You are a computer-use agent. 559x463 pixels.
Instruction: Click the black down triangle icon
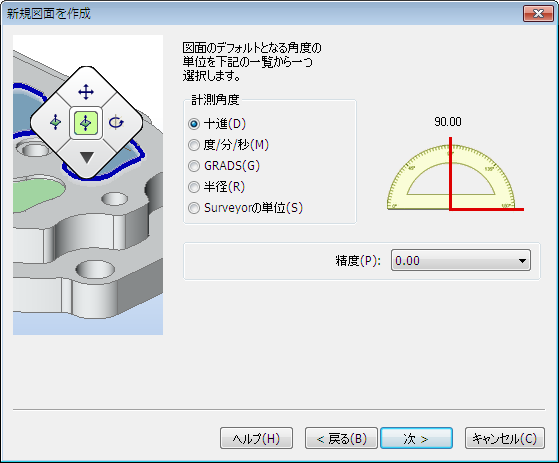pos(87,157)
